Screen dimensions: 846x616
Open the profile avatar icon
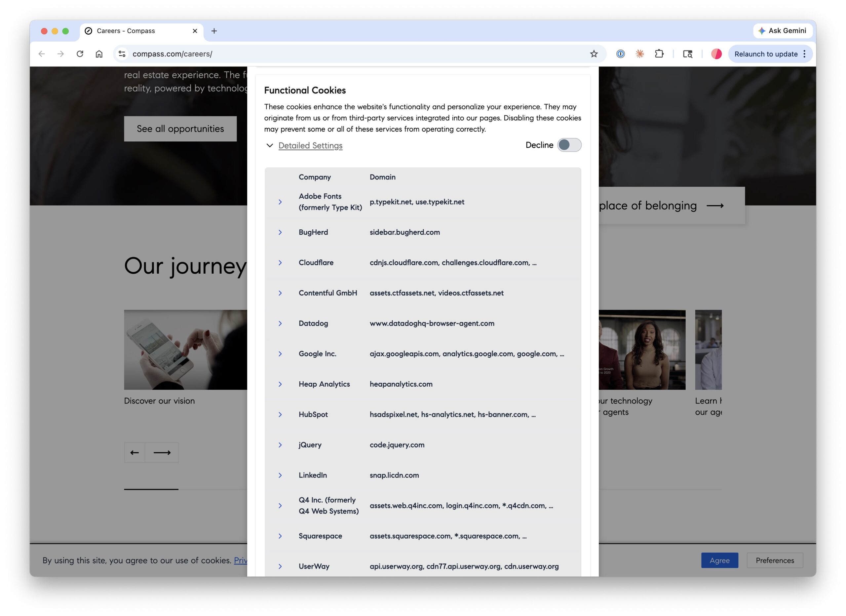click(x=716, y=54)
